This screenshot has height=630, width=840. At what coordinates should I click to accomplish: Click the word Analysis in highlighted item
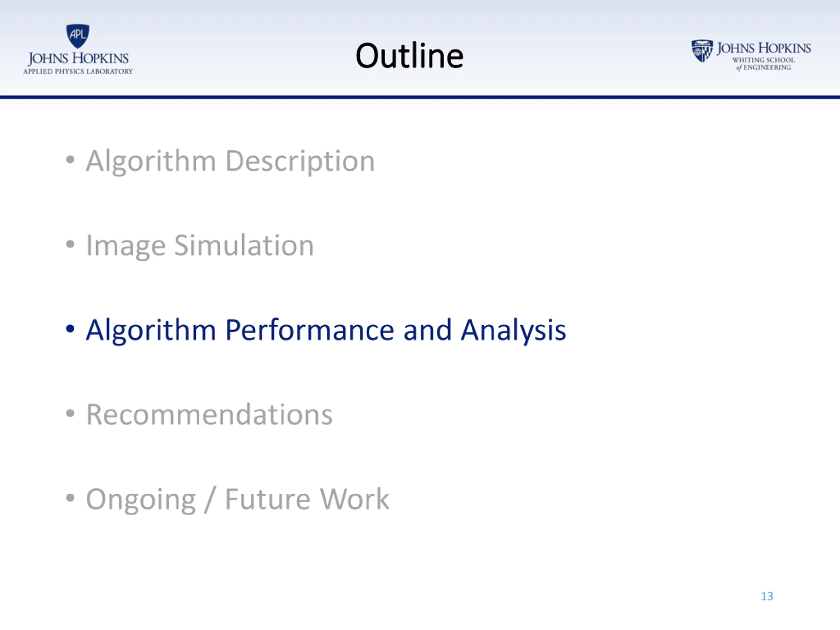(514, 331)
